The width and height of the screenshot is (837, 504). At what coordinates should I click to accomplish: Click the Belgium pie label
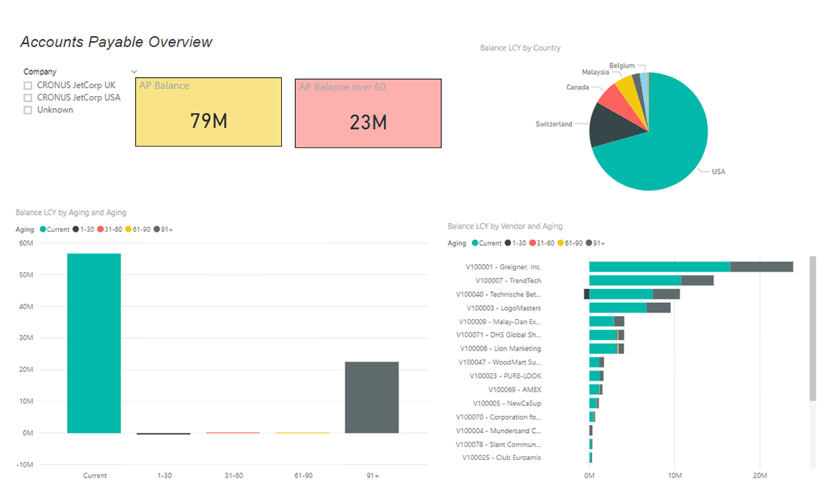point(622,65)
